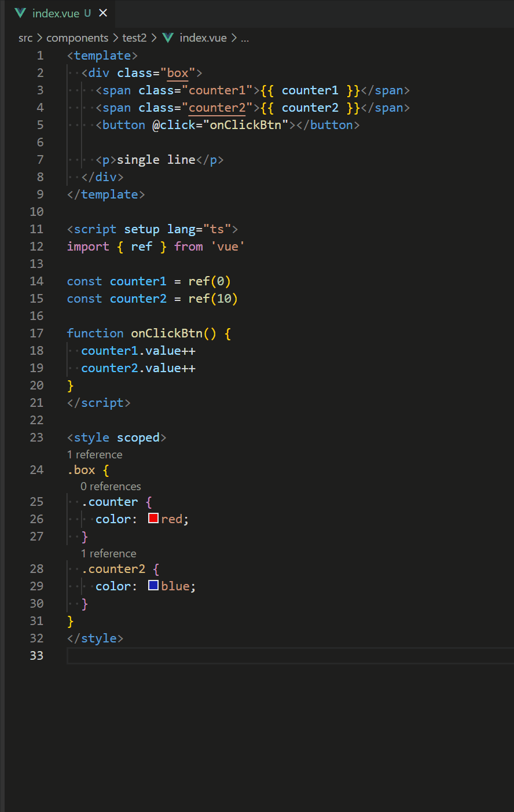Viewport: 514px width, 812px height.
Task: Click closing style tag on line 32
Action: point(95,638)
